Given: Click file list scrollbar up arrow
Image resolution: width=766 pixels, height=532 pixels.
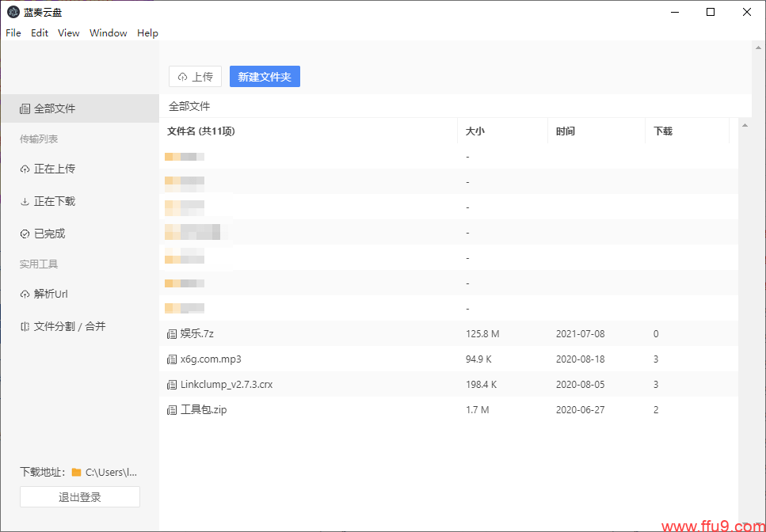Looking at the screenshot, I should pos(745,125).
